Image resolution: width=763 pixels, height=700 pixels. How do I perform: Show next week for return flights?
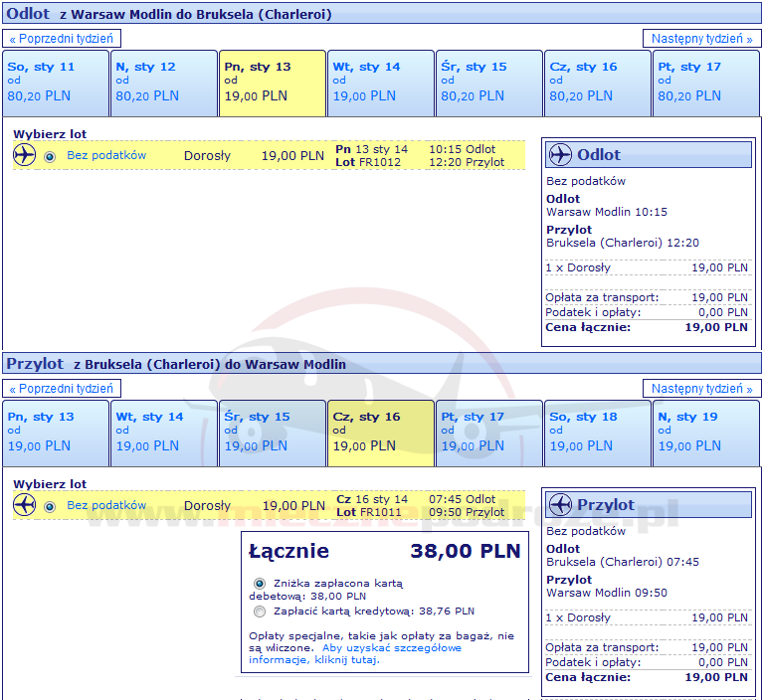pos(701,389)
